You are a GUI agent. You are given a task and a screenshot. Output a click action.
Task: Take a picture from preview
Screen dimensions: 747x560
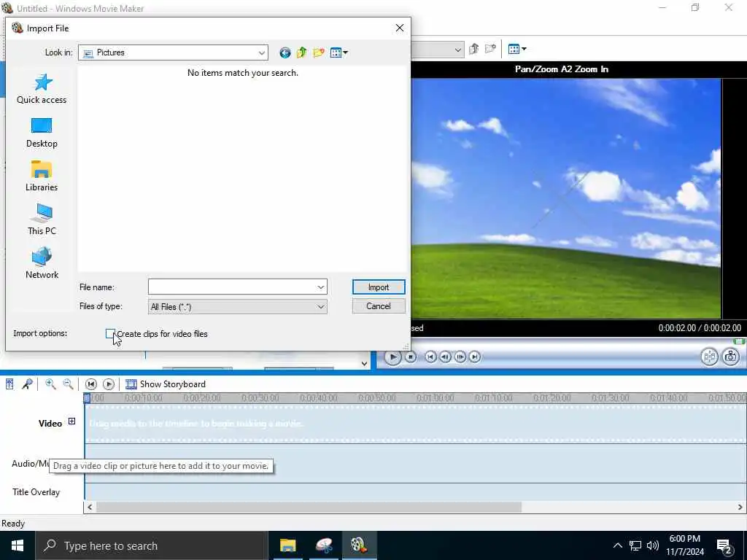[x=730, y=357]
